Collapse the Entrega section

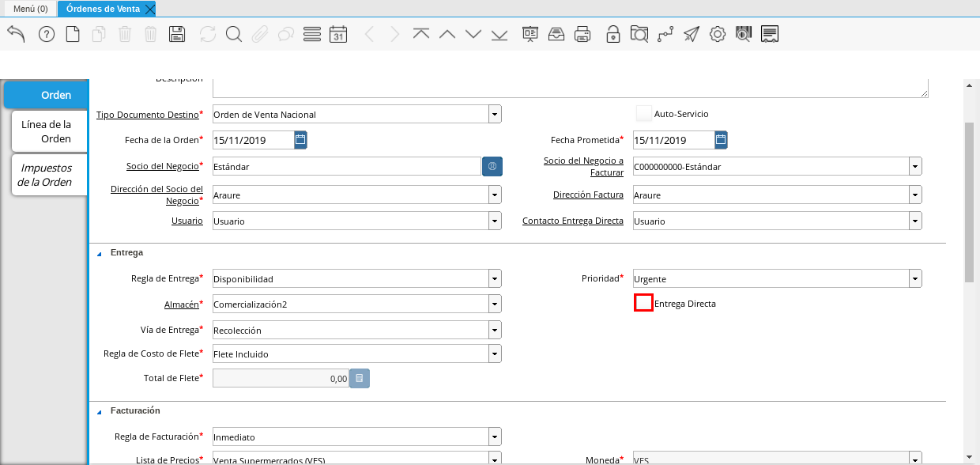pos(100,253)
